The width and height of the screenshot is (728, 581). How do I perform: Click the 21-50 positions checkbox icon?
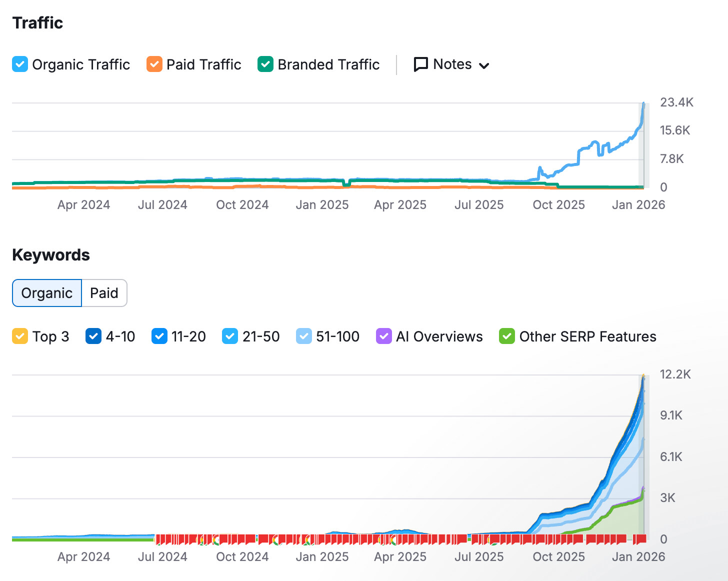pos(230,336)
